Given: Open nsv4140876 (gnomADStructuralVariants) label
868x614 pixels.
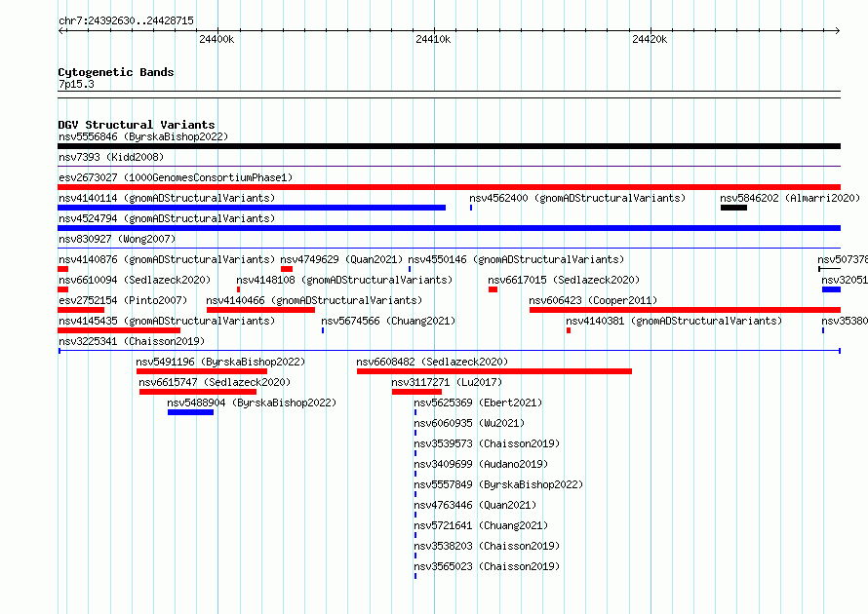Looking at the screenshot, I should (x=167, y=259).
